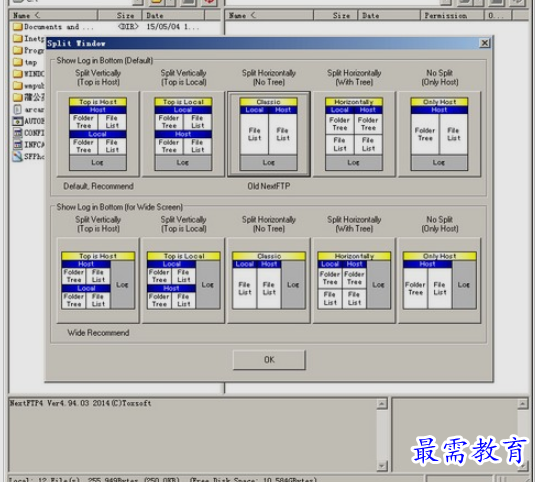Select Classic layout labeled Old NextFTP
Viewport: 535px width, 482px height.
[x=269, y=134]
